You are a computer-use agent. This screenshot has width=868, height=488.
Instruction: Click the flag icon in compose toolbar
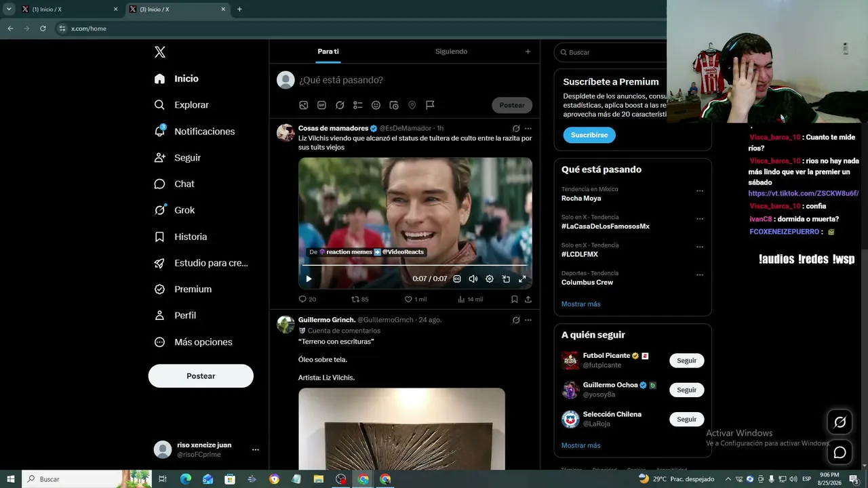click(x=430, y=105)
